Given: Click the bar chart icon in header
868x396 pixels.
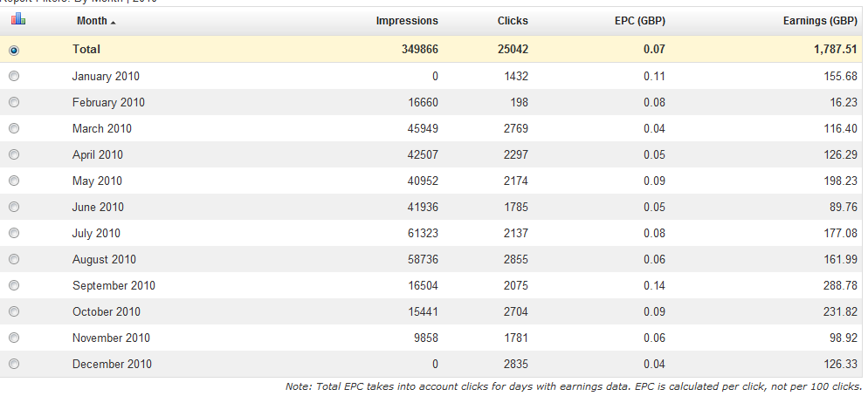Looking at the screenshot, I should tap(18, 19).
